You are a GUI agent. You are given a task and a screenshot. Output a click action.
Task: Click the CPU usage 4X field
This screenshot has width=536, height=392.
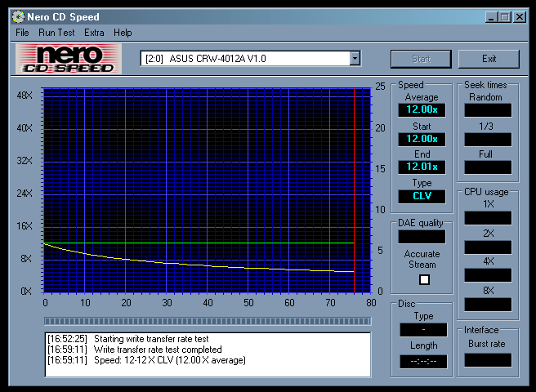488,274
